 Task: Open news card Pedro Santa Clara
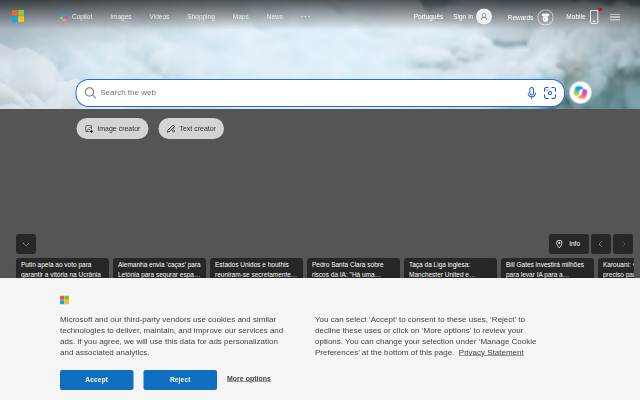click(x=353, y=268)
